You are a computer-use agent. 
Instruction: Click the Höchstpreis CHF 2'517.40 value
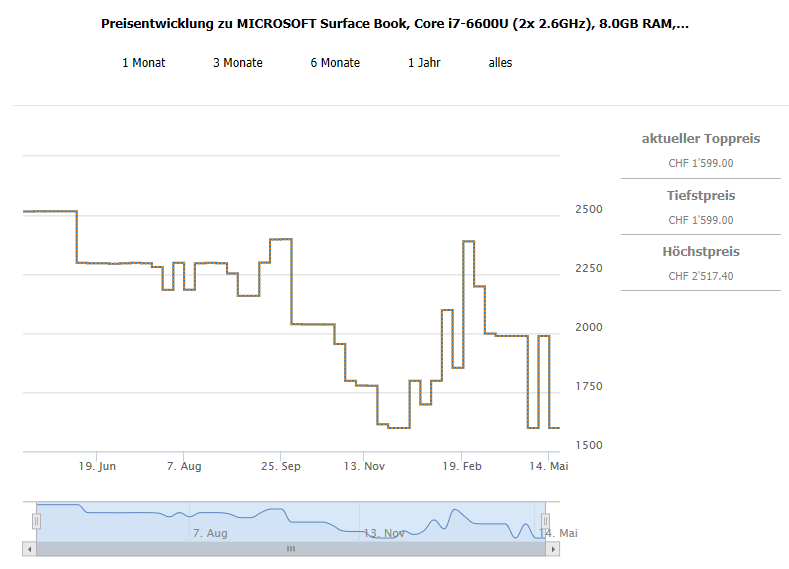click(x=700, y=276)
